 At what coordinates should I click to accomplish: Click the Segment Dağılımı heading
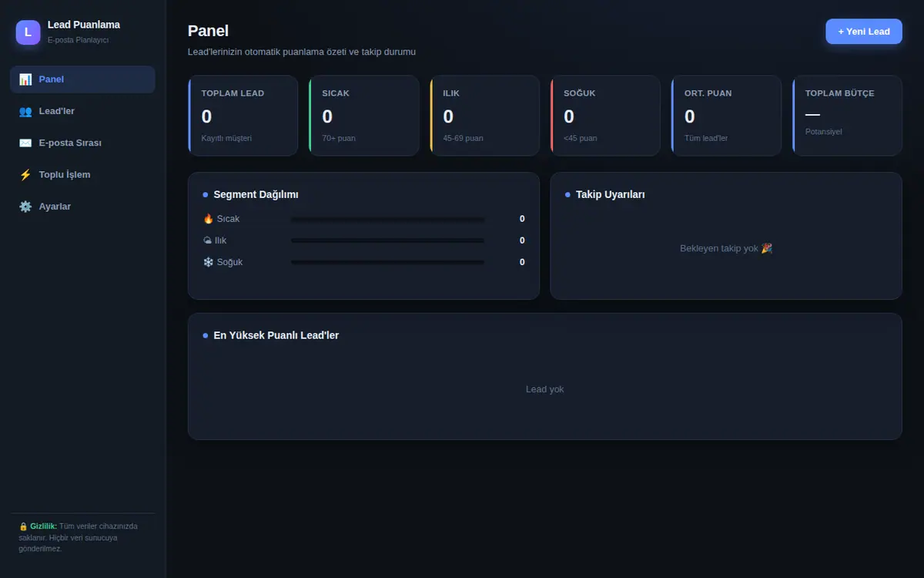[256, 195]
